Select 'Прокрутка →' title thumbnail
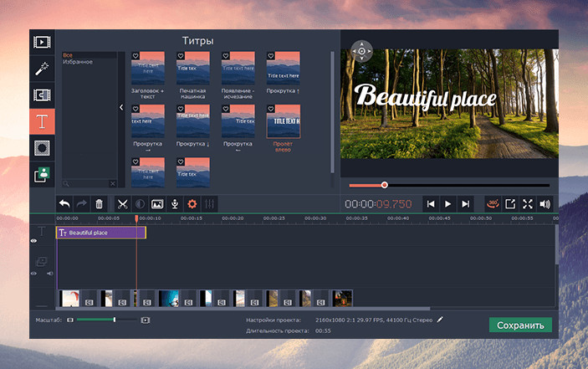Viewport: 588px width, 369px height. (148, 121)
